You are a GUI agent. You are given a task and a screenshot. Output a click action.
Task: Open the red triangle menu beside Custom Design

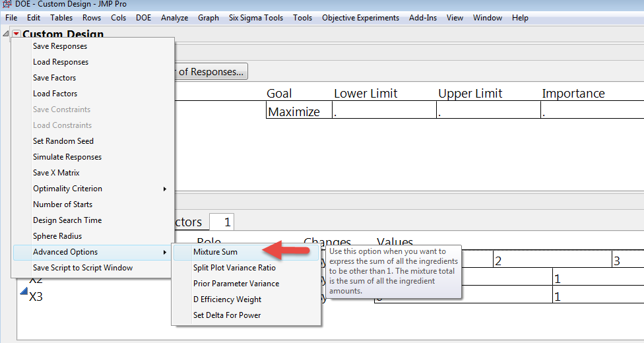[x=16, y=34]
